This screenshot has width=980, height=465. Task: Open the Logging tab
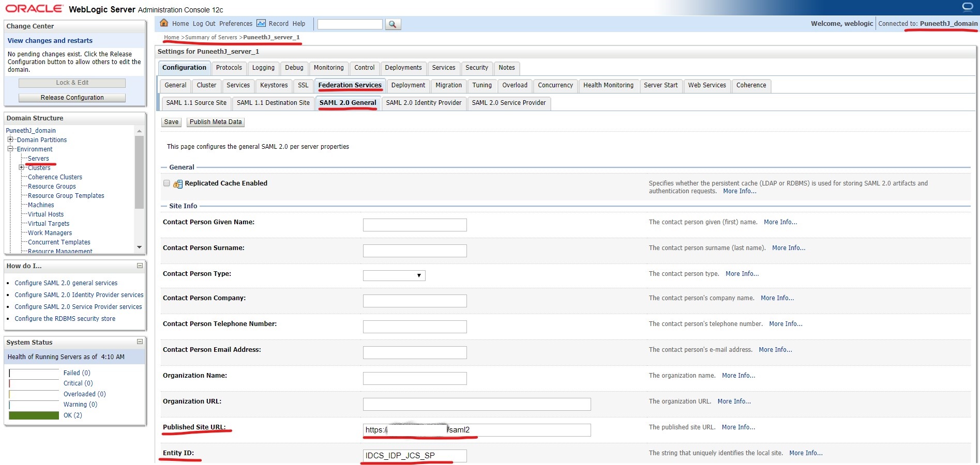263,68
